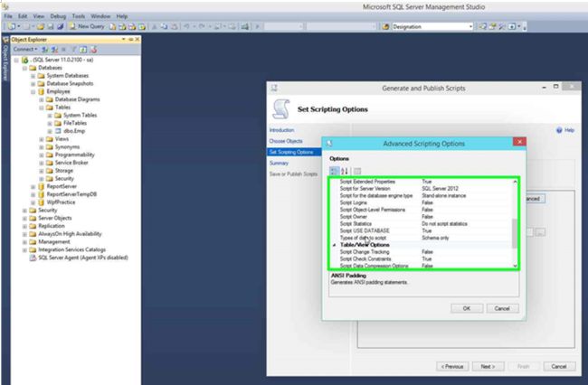Click the options list scrollbar thumb
Screen dimensions: 588x385
(x=515, y=233)
